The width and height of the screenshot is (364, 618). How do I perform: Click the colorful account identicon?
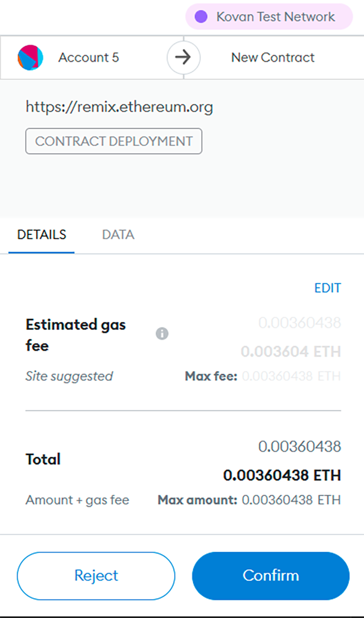pos(30,57)
